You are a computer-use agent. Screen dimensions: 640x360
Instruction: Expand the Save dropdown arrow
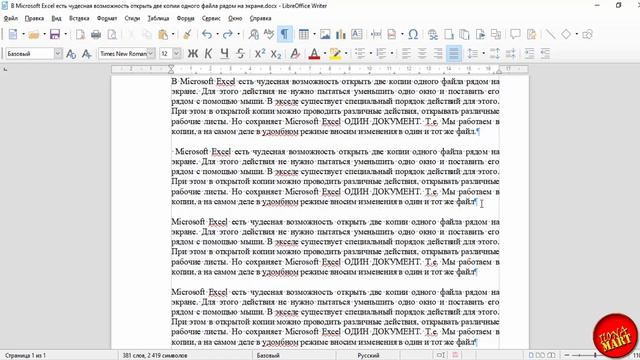click(65, 34)
